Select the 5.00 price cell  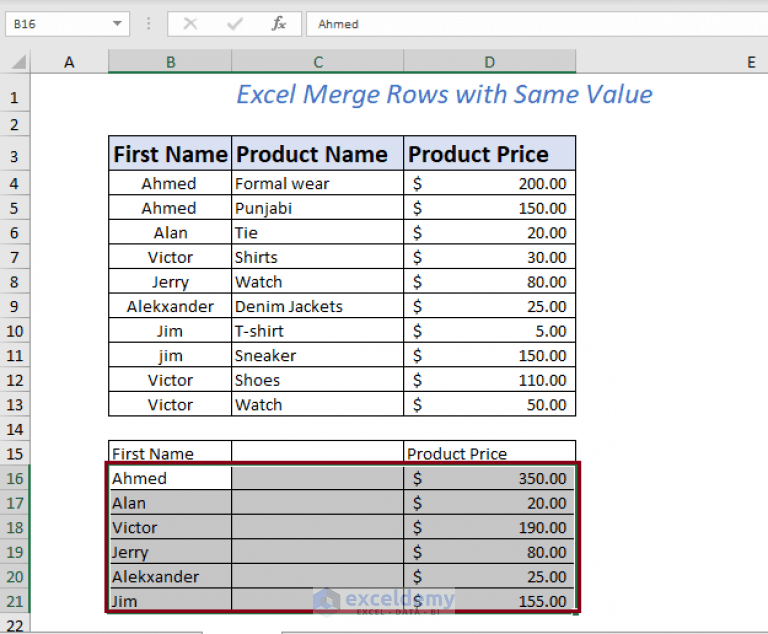point(490,331)
